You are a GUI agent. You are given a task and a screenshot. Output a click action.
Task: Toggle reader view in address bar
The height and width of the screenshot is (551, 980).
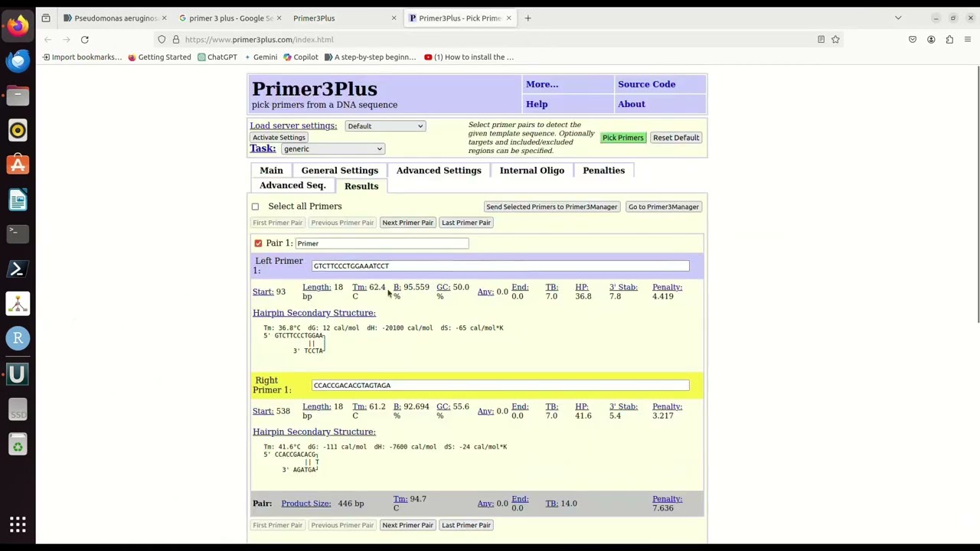coord(821,40)
